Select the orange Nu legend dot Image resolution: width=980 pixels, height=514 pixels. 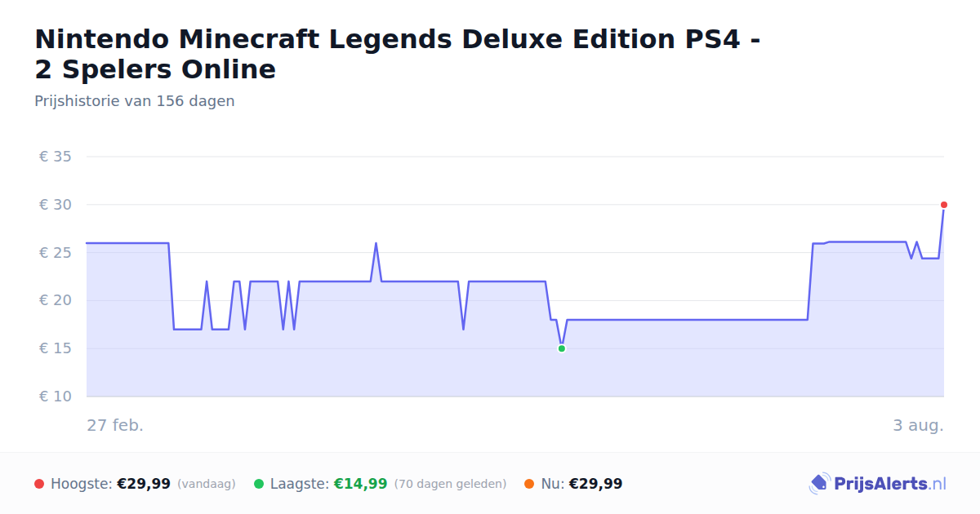coord(529,484)
